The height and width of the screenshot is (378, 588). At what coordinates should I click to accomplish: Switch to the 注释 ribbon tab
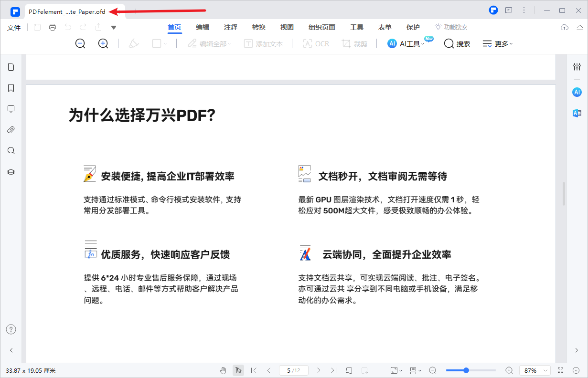click(x=230, y=27)
